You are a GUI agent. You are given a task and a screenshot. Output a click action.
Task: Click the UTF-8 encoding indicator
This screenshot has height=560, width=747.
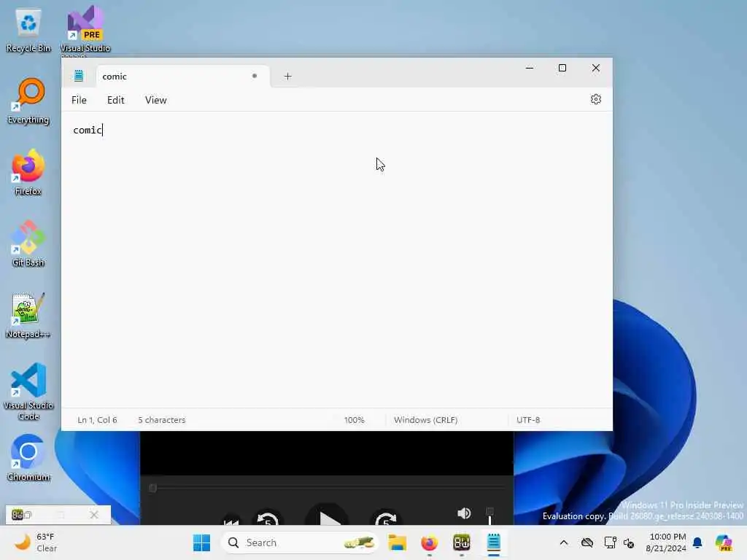point(528,420)
